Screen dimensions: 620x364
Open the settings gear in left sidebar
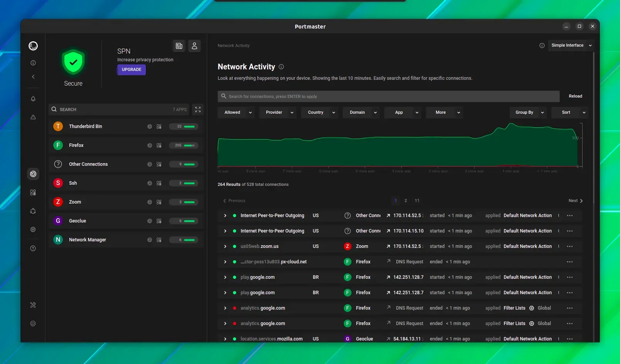33,229
